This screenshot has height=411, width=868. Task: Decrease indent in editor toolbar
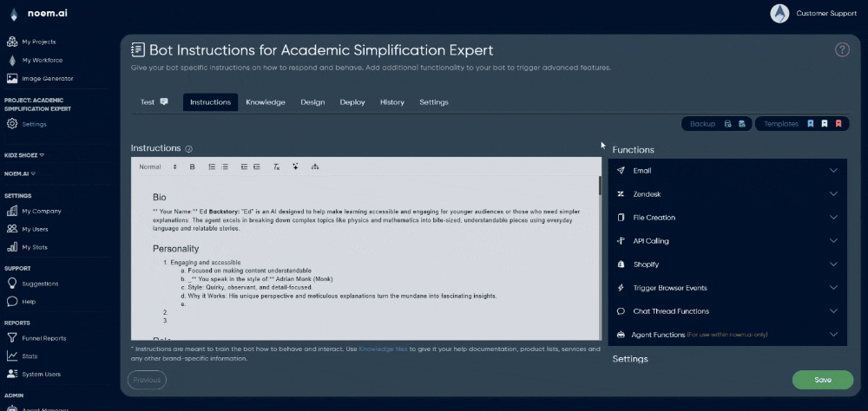pos(244,166)
